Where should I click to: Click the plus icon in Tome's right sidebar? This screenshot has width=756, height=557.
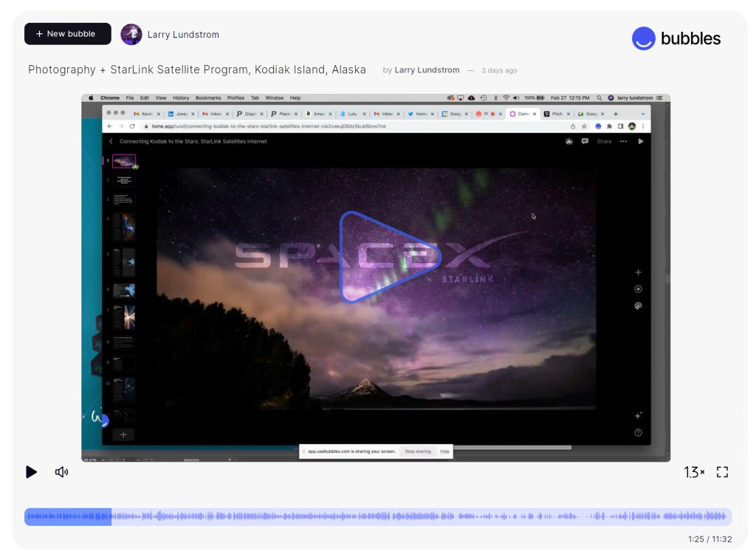tap(639, 273)
